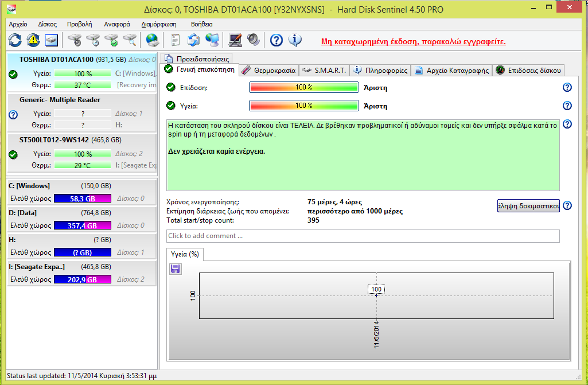Click the disk with magnifying glass icon
This screenshot has width=588, height=385.
click(130, 40)
